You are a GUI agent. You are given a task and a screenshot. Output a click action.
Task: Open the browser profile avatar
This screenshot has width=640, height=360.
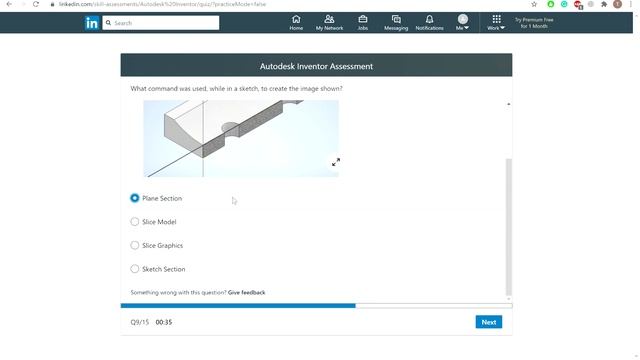pos(618,4)
